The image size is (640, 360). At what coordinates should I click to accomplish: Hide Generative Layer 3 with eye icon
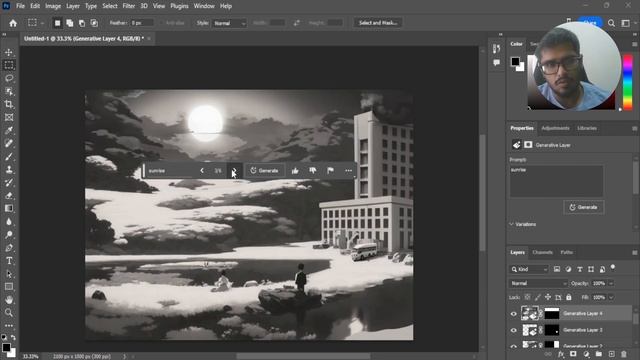click(513, 330)
